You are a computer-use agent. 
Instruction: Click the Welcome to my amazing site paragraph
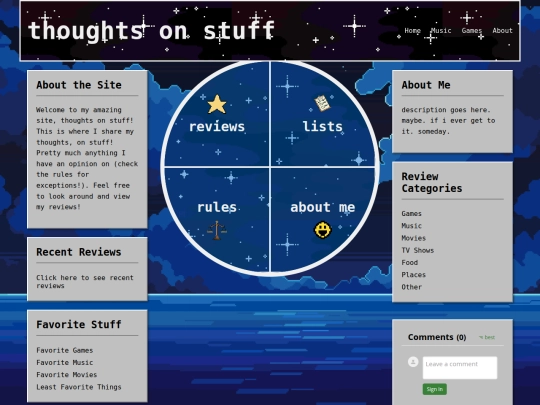[87, 158]
